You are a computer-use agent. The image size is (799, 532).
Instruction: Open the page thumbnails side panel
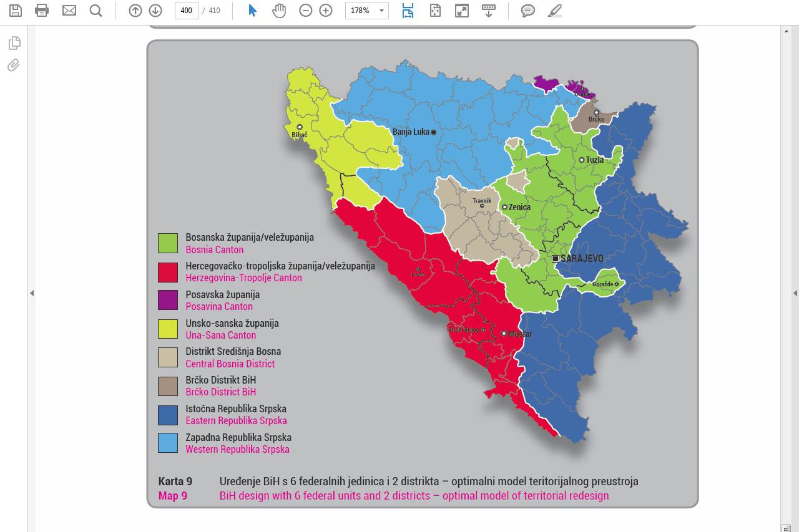[x=14, y=43]
